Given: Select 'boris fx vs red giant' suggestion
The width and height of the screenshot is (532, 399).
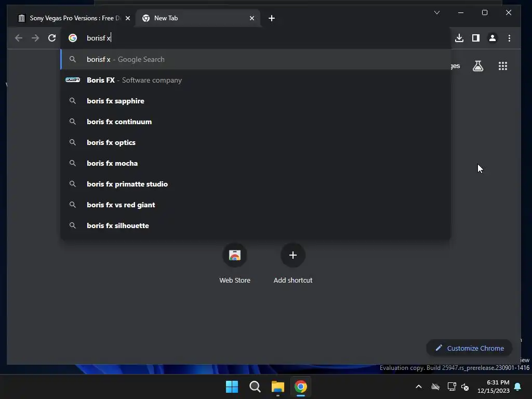Looking at the screenshot, I should click(256, 205).
